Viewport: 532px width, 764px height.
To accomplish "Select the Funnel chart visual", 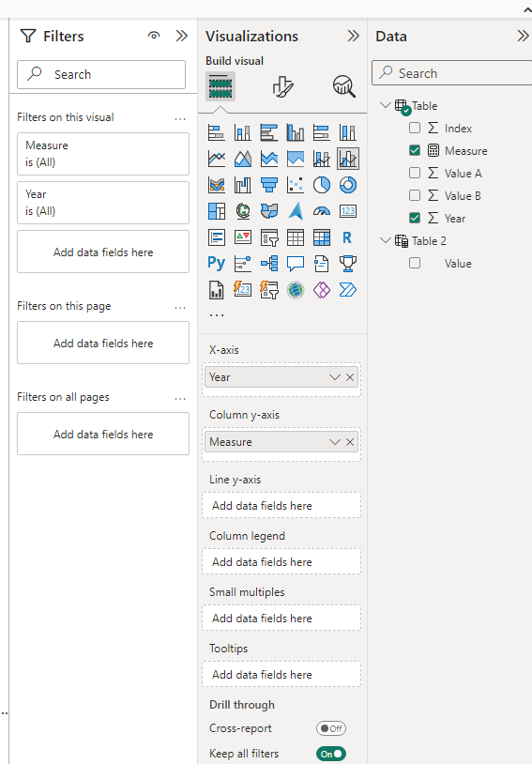I will tap(269, 185).
